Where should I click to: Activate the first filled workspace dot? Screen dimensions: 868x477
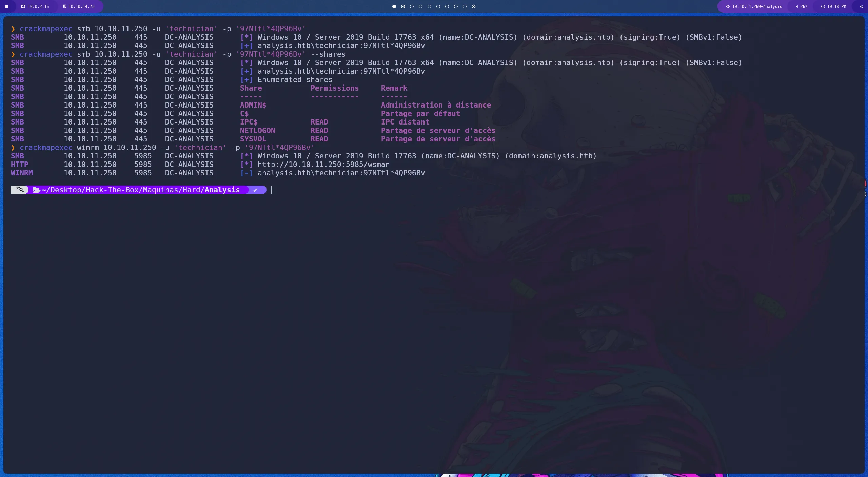coord(394,6)
